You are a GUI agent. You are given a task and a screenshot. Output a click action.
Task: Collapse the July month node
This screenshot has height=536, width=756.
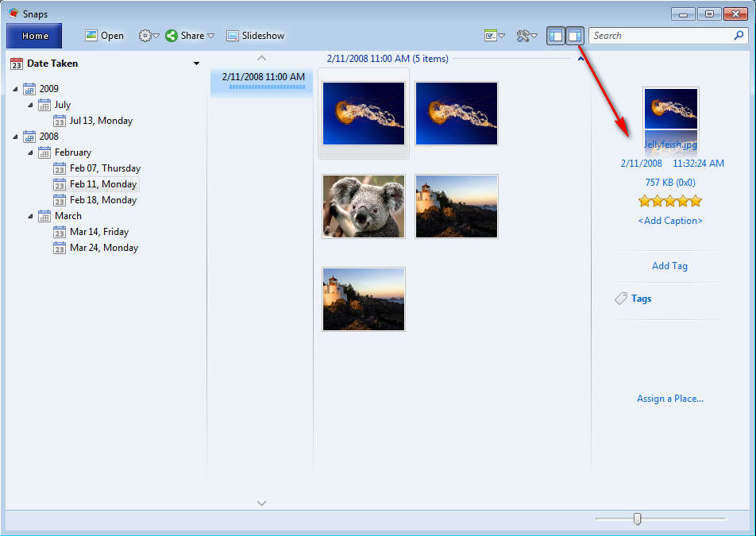pos(30,105)
